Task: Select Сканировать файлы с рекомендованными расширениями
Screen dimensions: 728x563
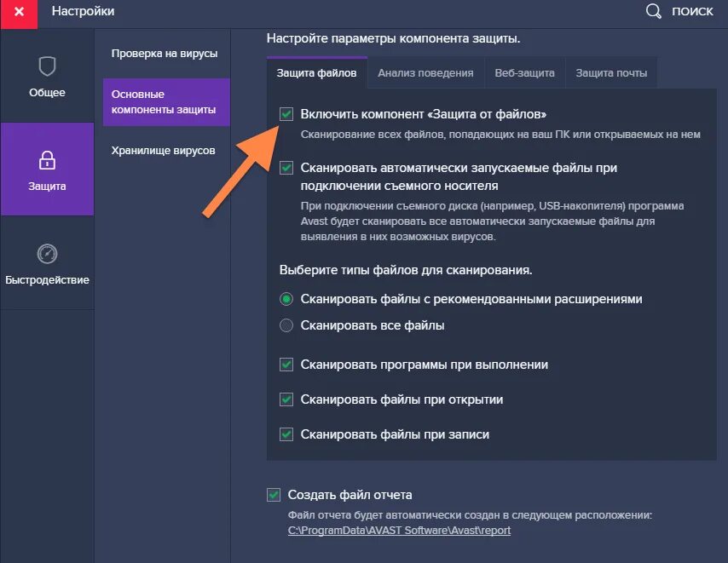Action: click(x=286, y=299)
